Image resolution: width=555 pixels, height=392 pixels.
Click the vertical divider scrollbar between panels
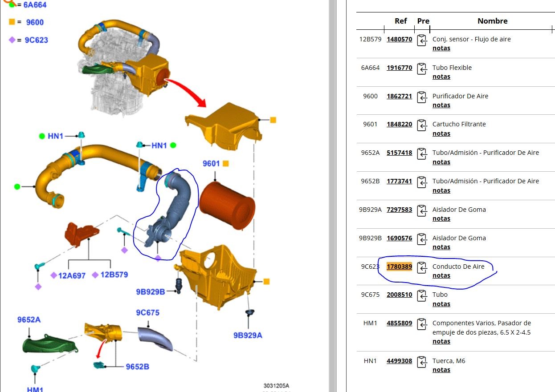tap(332, 196)
